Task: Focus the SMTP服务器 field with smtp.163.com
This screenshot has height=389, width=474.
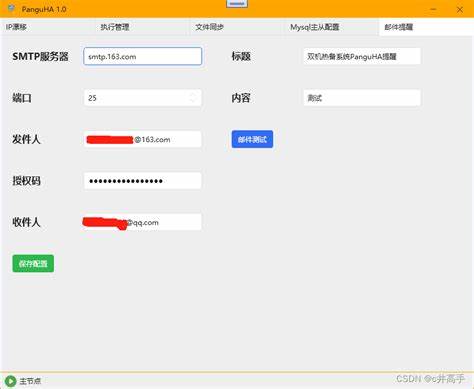Action: click(x=143, y=56)
